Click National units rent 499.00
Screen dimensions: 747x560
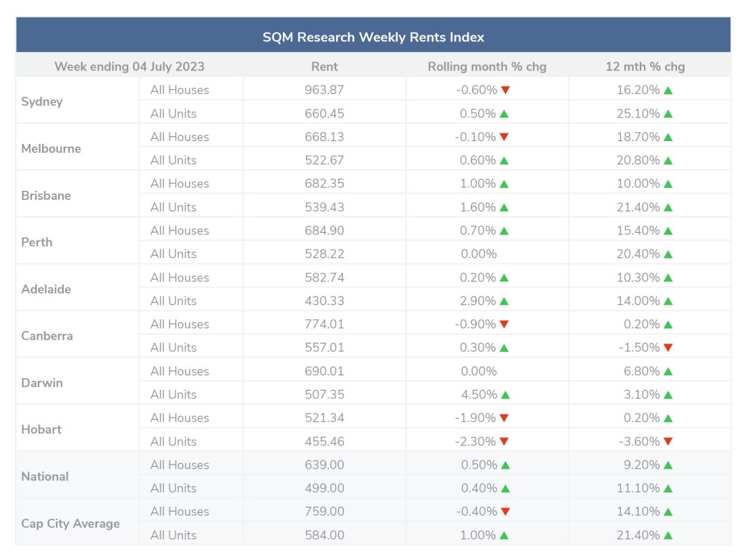[324, 489]
